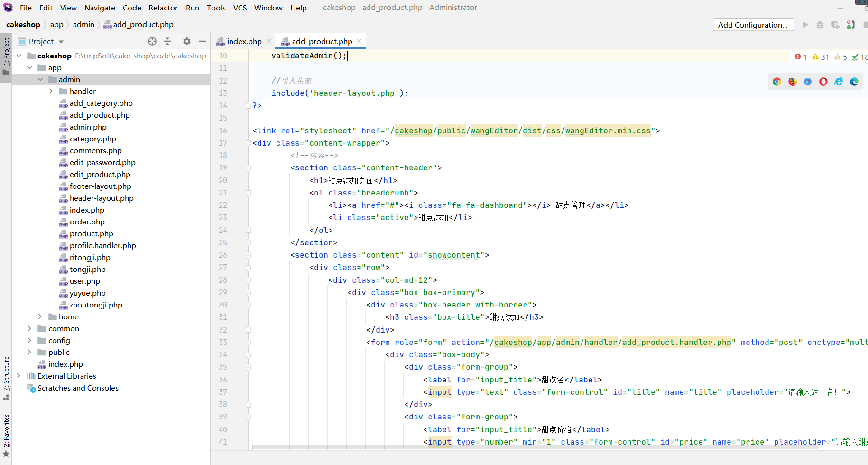This screenshot has height=465, width=868.
Task: Open page in Edge browser icon
Action: [x=854, y=82]
